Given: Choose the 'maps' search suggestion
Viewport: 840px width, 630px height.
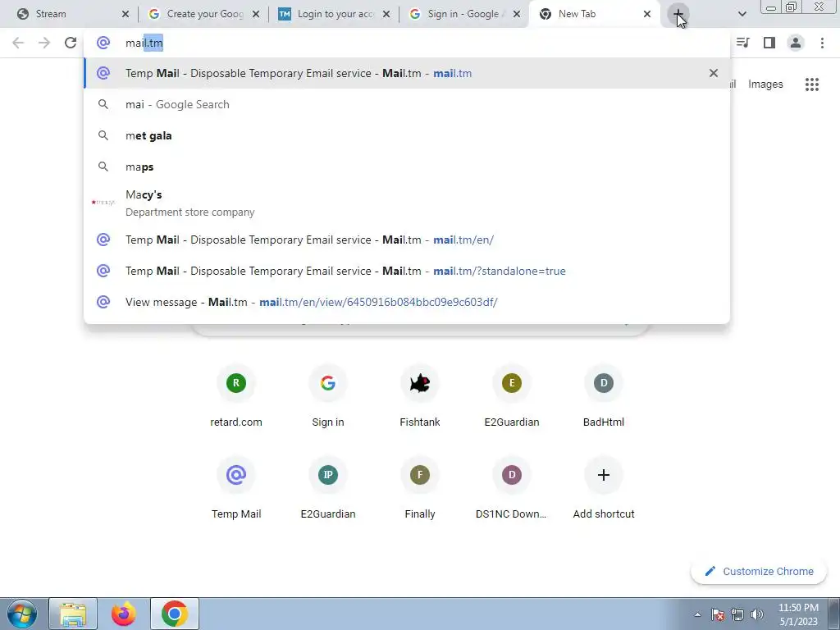Looking at the screenshot, I should (x=407, y=167).
